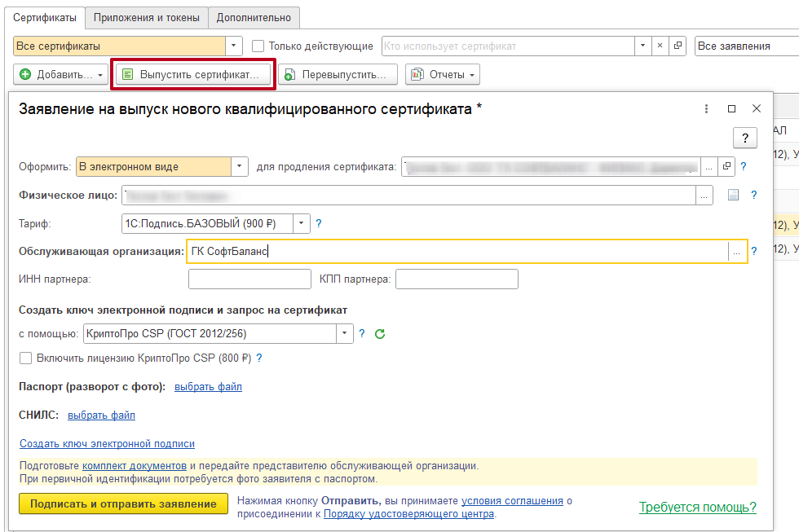Screen dimensions: 799x532
Task: Expand the Тариф dropdown list
Action: (302, 223)
